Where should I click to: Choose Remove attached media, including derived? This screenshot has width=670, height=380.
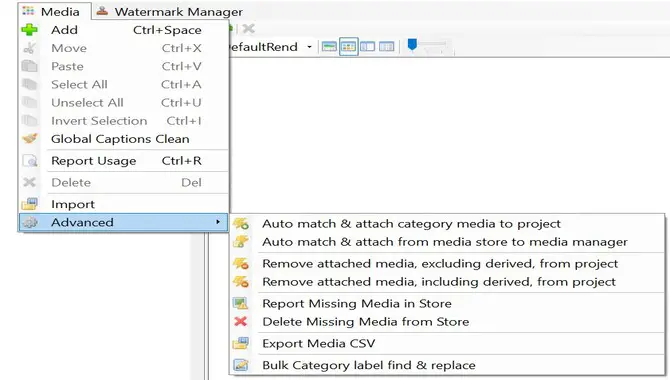point(439,282)
